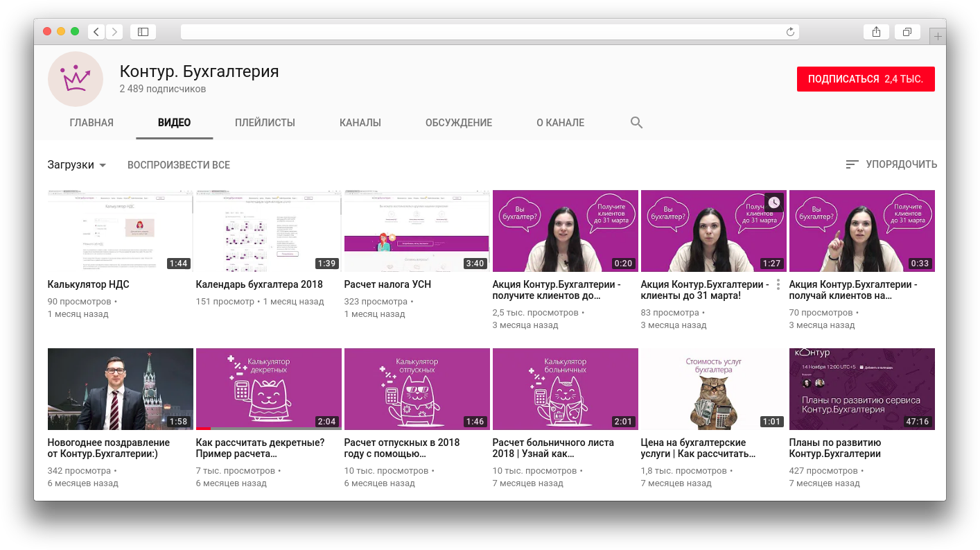Screen dimensions: 980x550
Task: Play the Kremlin New Year thumbnail (1:58)
Action: [121, 389]
